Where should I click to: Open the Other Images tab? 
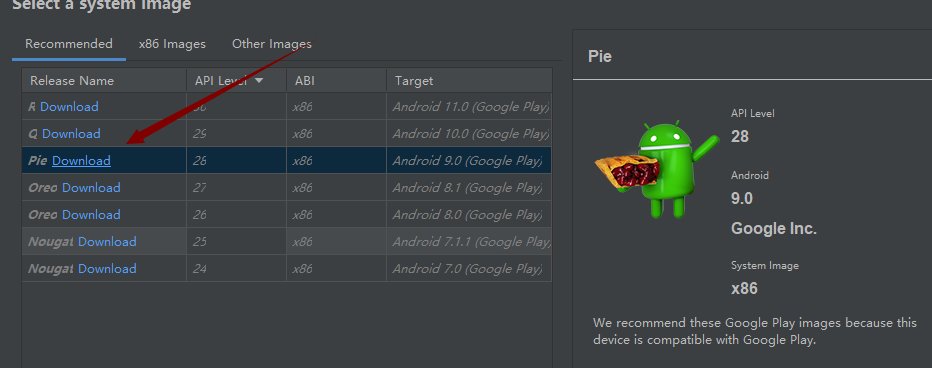click(272, 44)
